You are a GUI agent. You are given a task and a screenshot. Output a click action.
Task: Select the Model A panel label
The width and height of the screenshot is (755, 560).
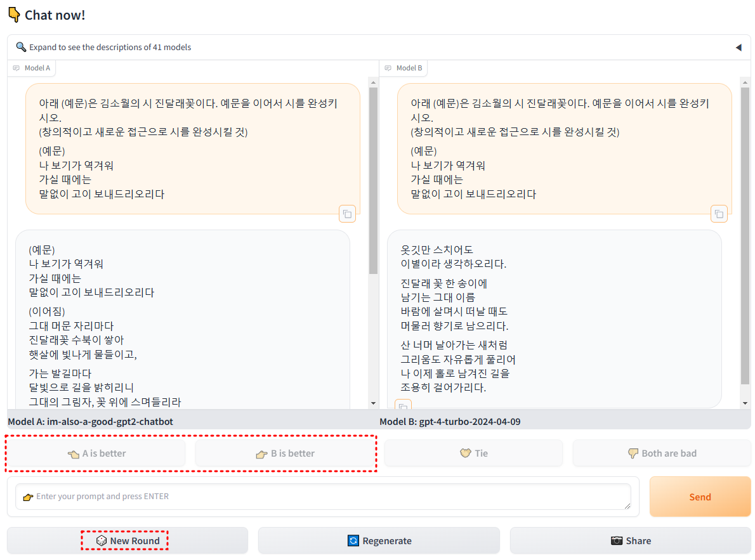coord(32,68)
